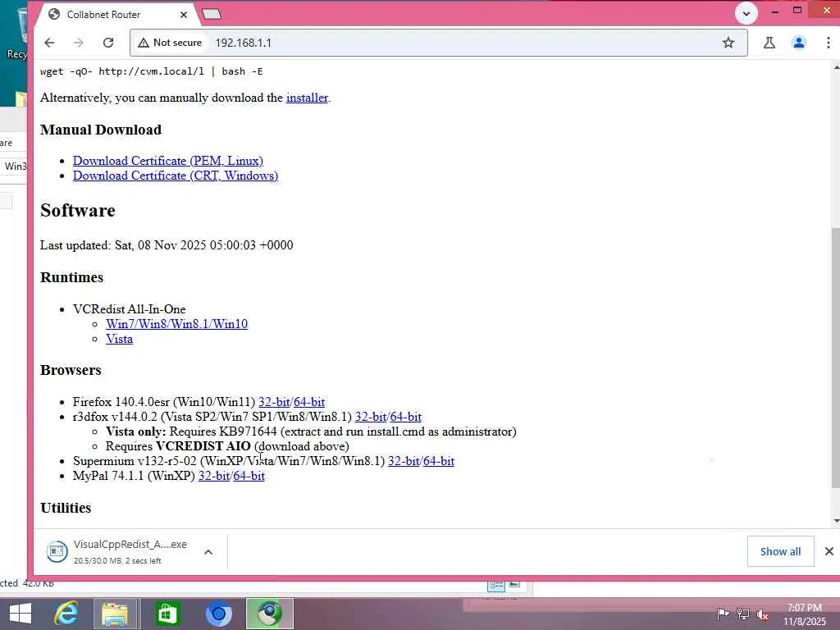Screen dimensions: 840x630
Task: Reload the Collabnet Router page
Action: (108, 43)
